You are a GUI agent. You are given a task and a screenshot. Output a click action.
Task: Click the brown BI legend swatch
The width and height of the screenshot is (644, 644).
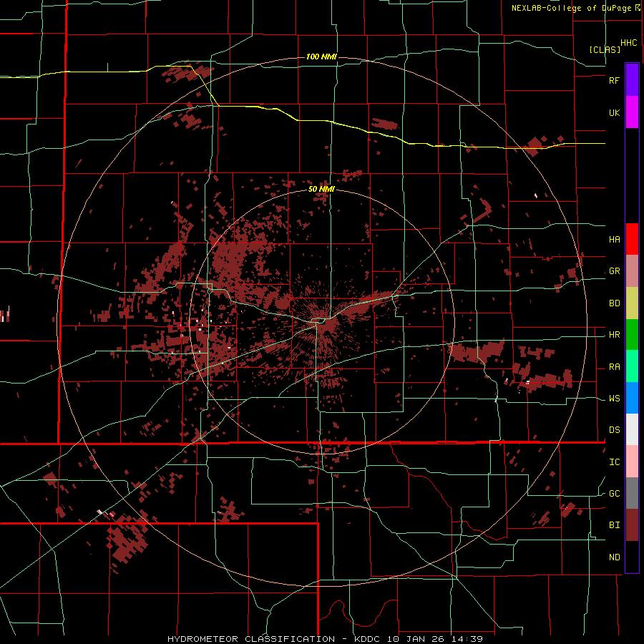click(x=632, y=525)
